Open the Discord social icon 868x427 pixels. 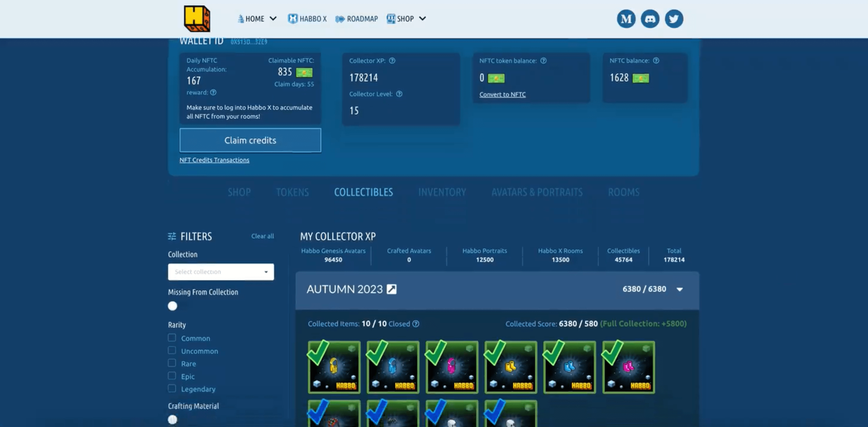point(650,19)
